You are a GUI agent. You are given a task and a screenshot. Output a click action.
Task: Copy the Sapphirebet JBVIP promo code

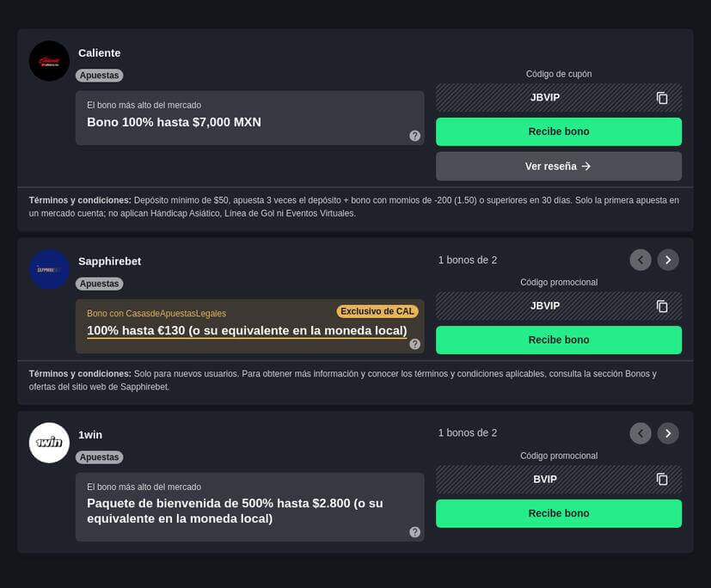[662, 307]
